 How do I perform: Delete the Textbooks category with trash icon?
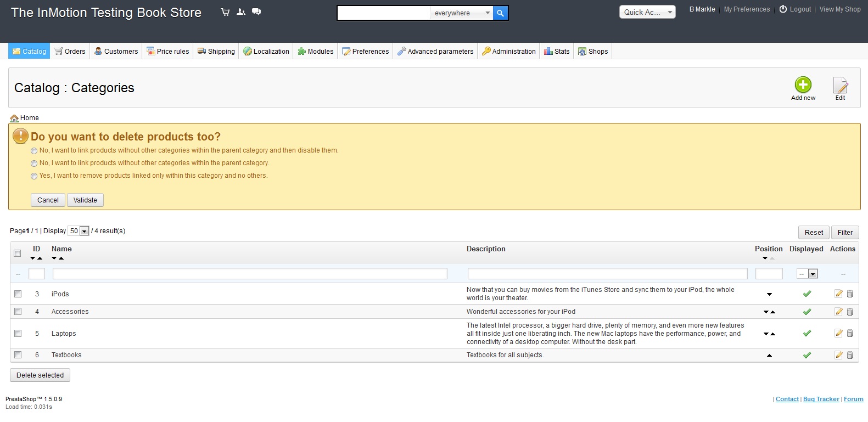[x=850, y=355]
